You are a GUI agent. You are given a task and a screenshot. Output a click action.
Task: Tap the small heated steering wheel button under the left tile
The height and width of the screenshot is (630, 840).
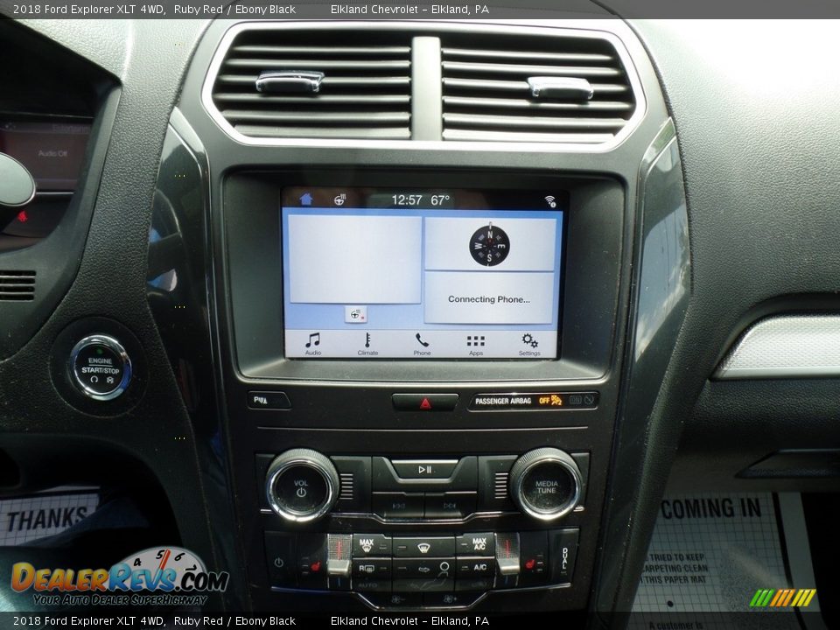356,314
